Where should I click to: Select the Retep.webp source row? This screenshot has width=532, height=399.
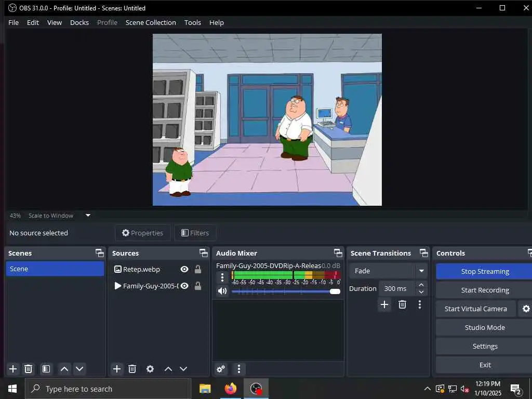[x=158, y=269]
